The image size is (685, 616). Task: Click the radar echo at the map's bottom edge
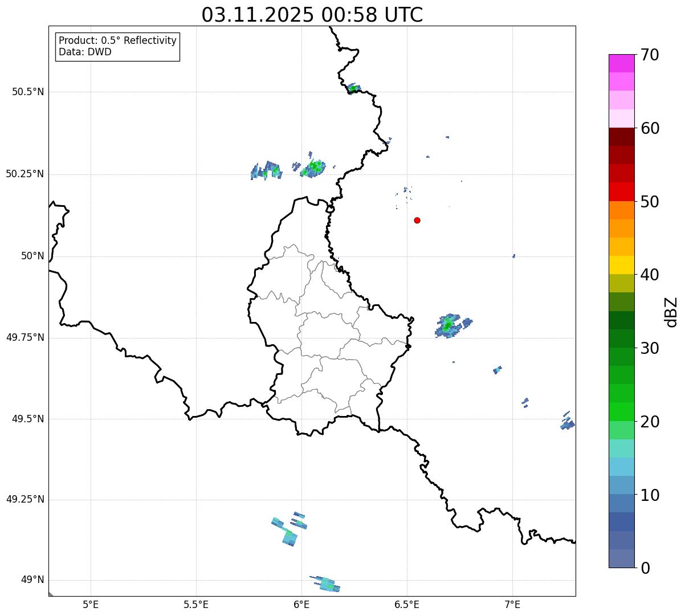pyautogui.click(x=326, y=584)
